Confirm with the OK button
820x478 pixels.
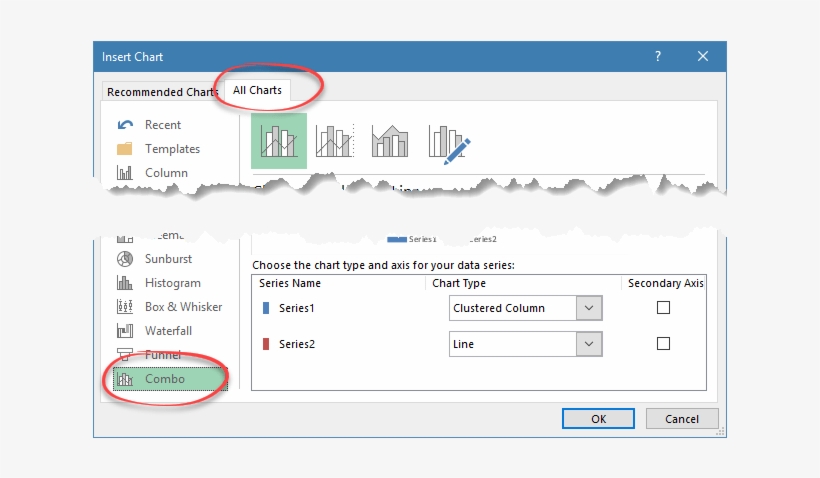(x=598, y=419)
